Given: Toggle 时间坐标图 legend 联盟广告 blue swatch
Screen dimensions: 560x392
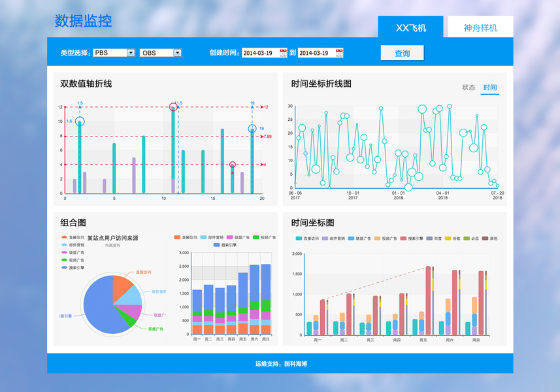Looking at the screenshot, I should pyautogui.click(x=351, y=238).
